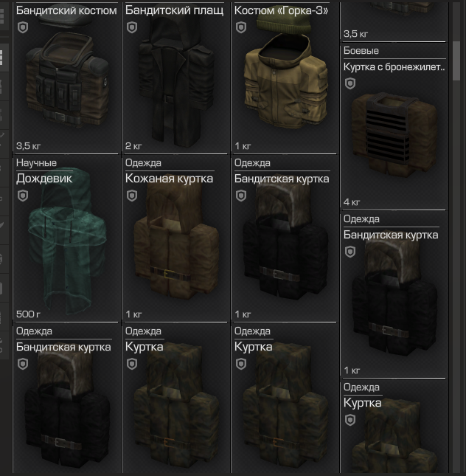The width and height of the screenshot is (466, 476).
Task: Click the vertical scrollbar thumb
Action: pyautogui.click(x=456, y=61)
